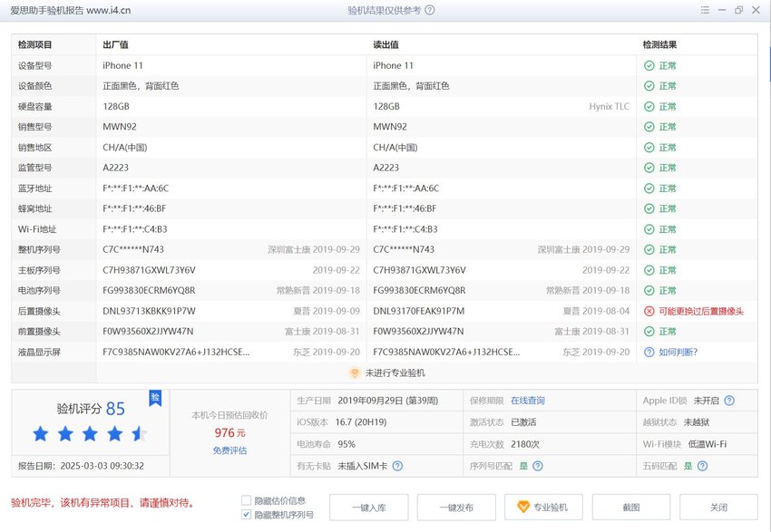Click the green check icon in 监管型号 row
771x532 pixels.
pos(649,168)
